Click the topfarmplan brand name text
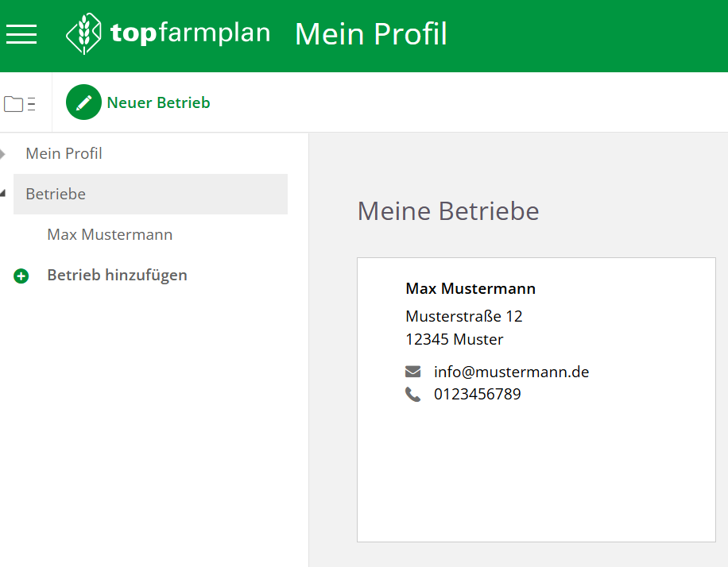This screenshot has height=567, width=728. click(191, 33)
